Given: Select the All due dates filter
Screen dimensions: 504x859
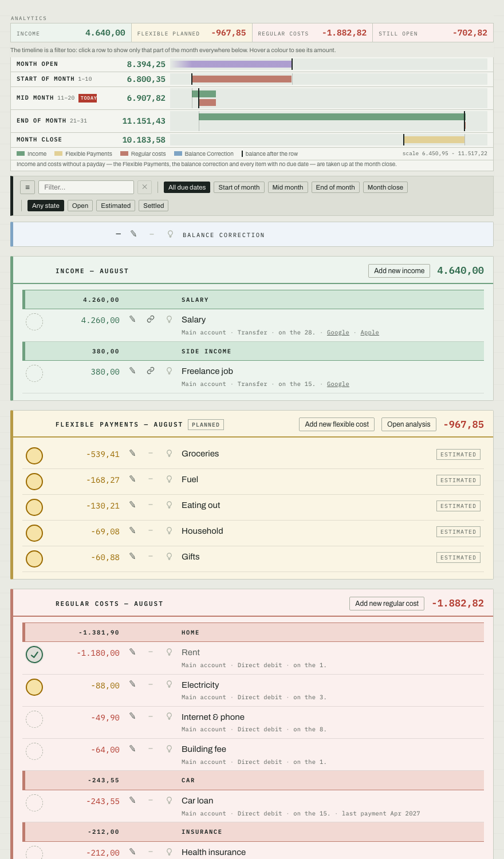Looking at the screenshot, I should (x=187, y=187).
